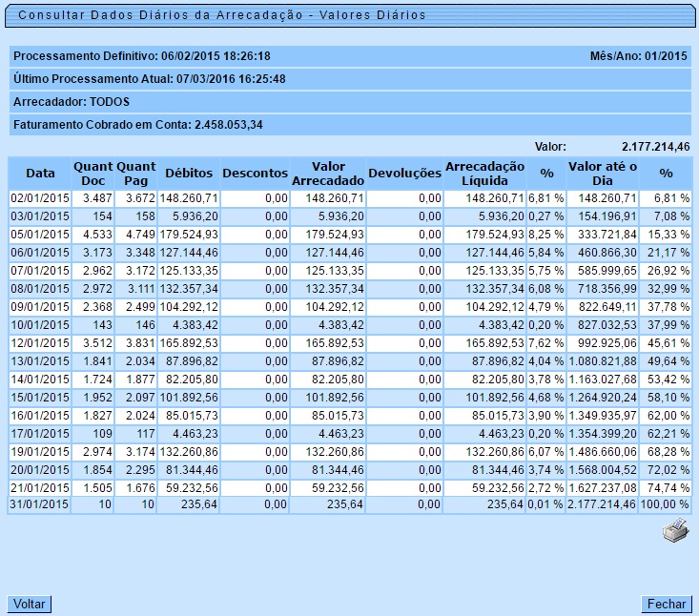Select the 02/01/2015 date cell
Screen dimensions: 699x616
[x=40, y=198]
